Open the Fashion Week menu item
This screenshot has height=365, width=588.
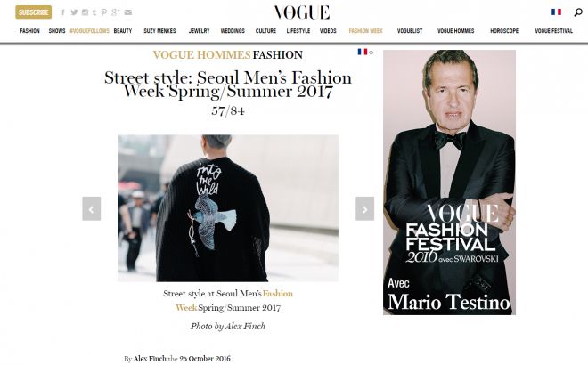pos(365,30)
